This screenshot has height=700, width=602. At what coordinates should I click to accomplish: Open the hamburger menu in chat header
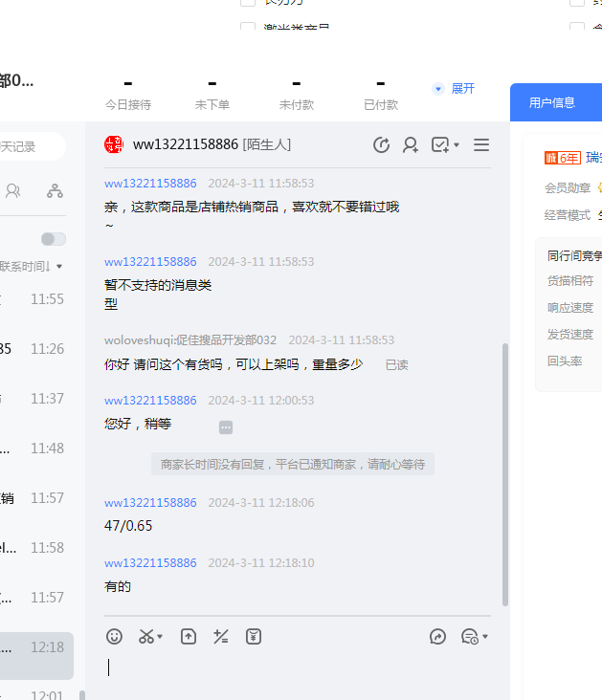tap(481, 145)
